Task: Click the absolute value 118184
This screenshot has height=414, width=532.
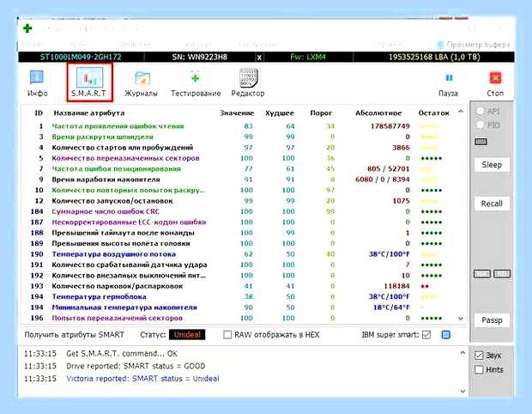Action: 396,286
